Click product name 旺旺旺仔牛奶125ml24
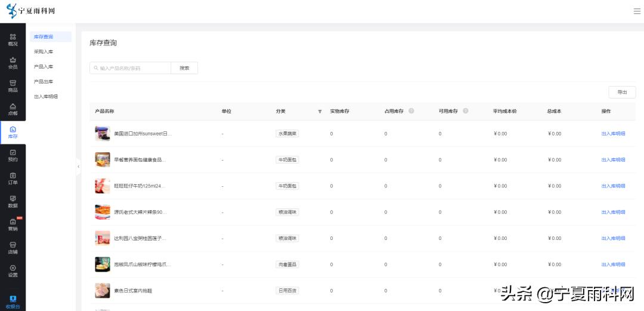 [x=140, y=186]
